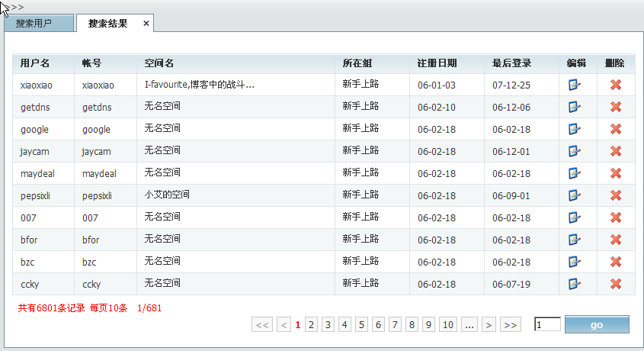The width and height of the screenshot is (644, 351).
Task: Click last login date 06-07-19
Action: 511,285
